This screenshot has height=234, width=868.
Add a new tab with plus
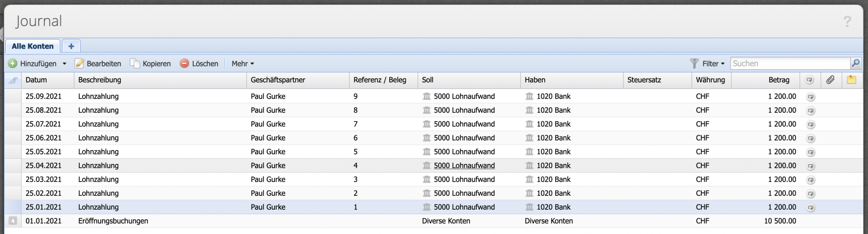tap(71, 46)
